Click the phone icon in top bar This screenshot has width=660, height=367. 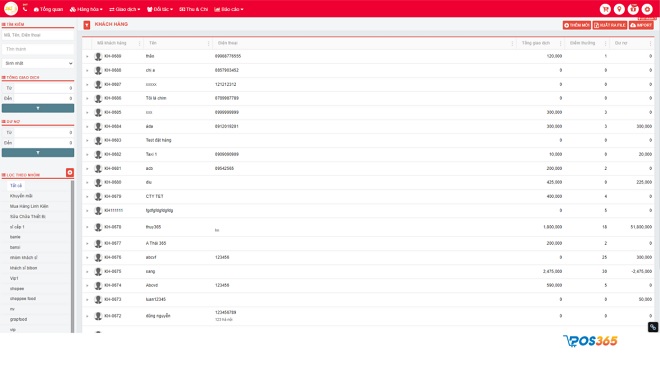tap(25, 8)
